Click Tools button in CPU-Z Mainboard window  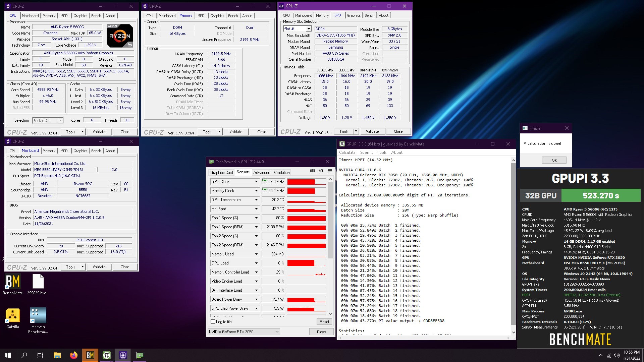(x=70, y=267)
